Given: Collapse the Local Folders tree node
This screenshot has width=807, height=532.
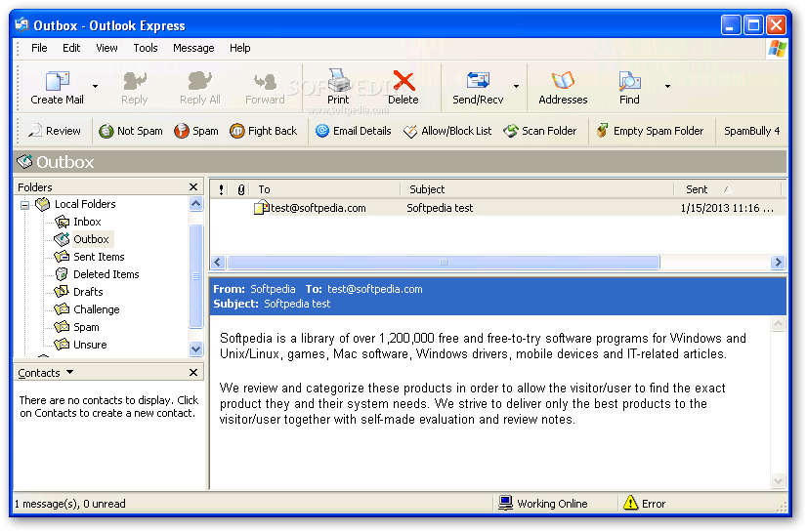Looking at the screenshot, I should (24, 205).
